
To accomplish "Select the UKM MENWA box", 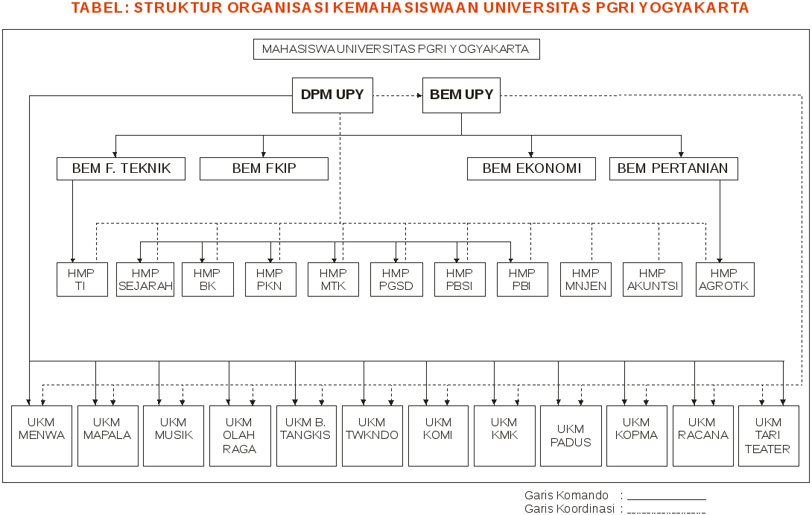I will tap(42, 436).
